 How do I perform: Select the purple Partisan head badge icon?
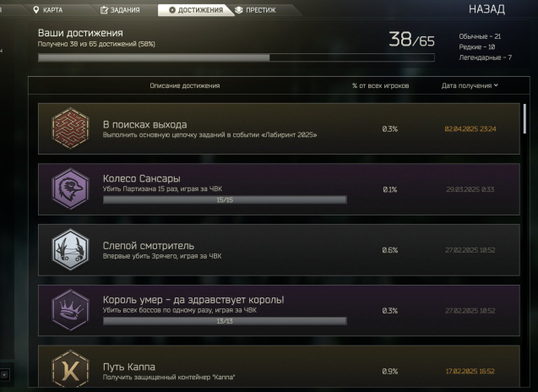coord(70,188)
